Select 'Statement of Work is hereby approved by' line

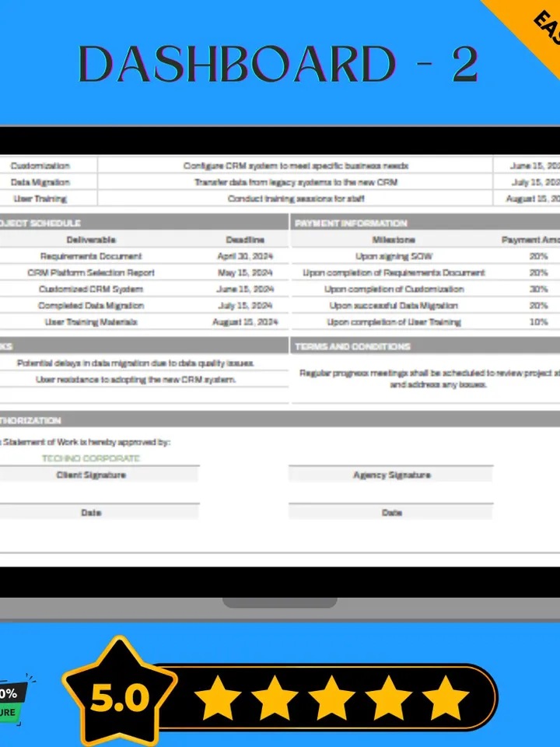(x=85, y=442)
